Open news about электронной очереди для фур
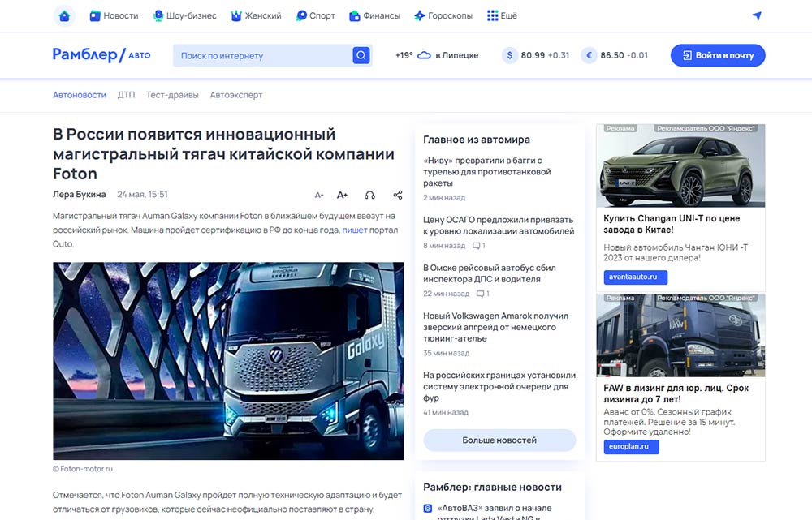 tap(499, 386)
